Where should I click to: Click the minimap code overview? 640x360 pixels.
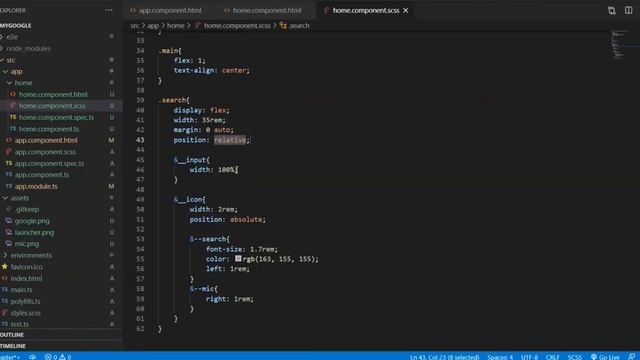click(x=619, y=44)
